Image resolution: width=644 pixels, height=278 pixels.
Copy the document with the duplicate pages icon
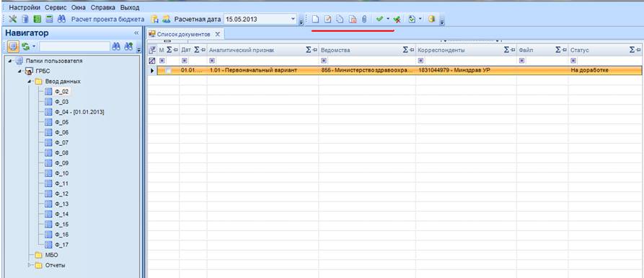tap(340, 19)
